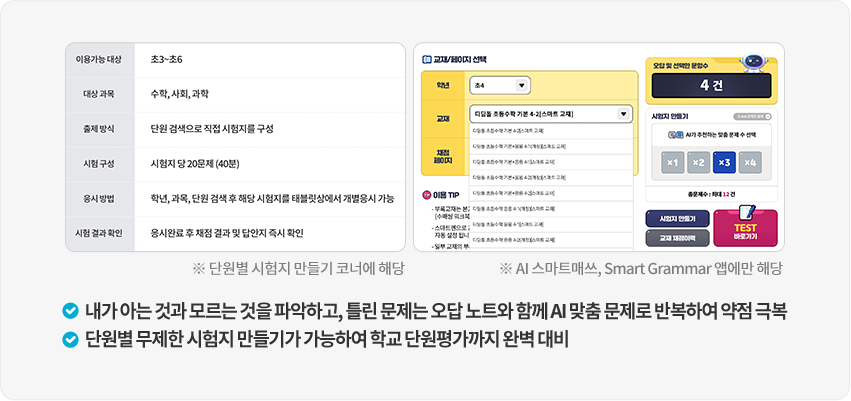Choose the highlighted ×3 multiplier
This screenshot has width=851, height=401.
(x=724, y=162)
